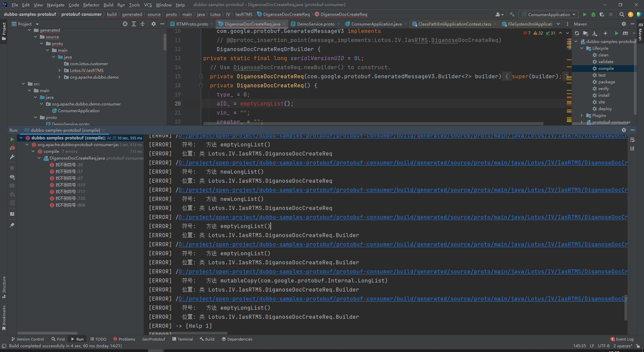Toggle Project tool window side tab
644x352 pixels.
click(4, 31)
